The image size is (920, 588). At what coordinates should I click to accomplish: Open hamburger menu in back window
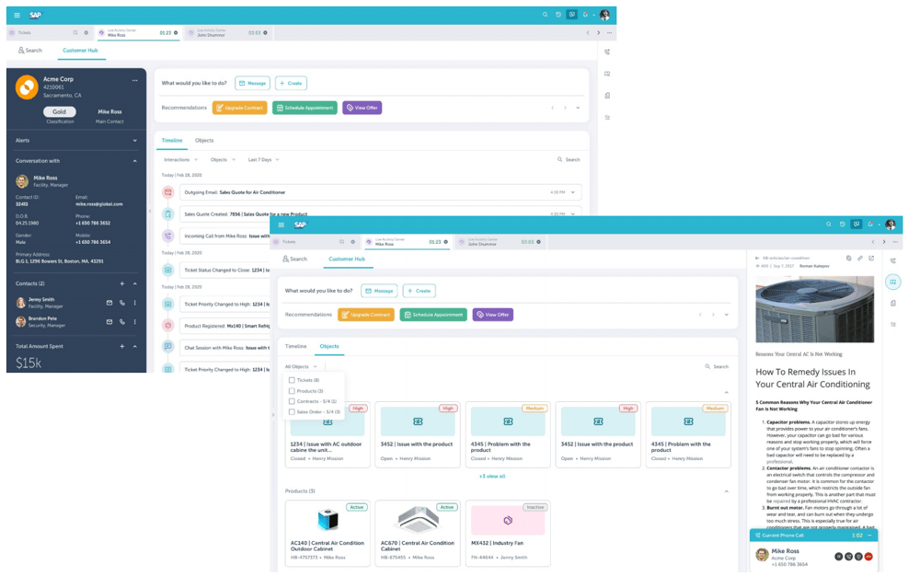coord(17,16)
